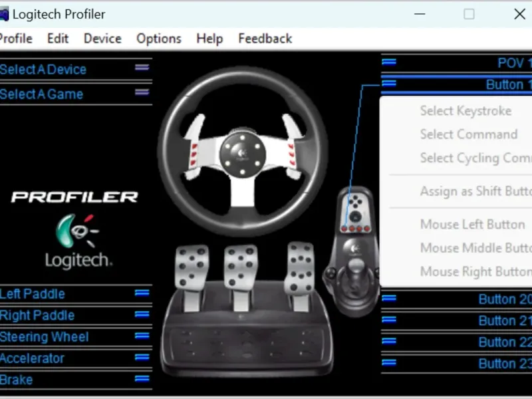Click the Button 22 label
Screen dimensions: 532x399
coord(505,342)
